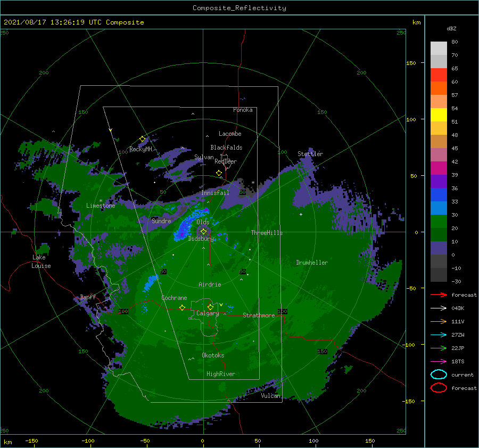Pick the yellow swatch between 54 and 51 dBZ
The height and width of the screenshot is (448, 479).
point(439,115)
